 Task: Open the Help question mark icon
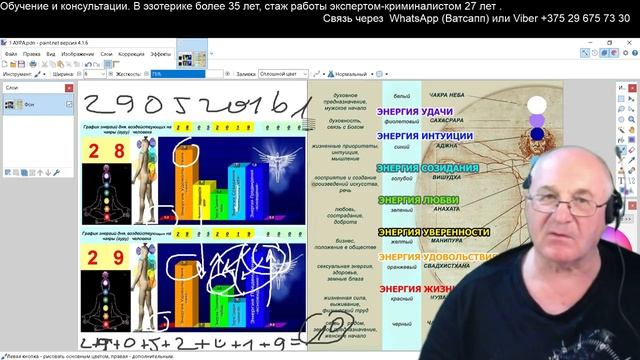tap(635, 53)
